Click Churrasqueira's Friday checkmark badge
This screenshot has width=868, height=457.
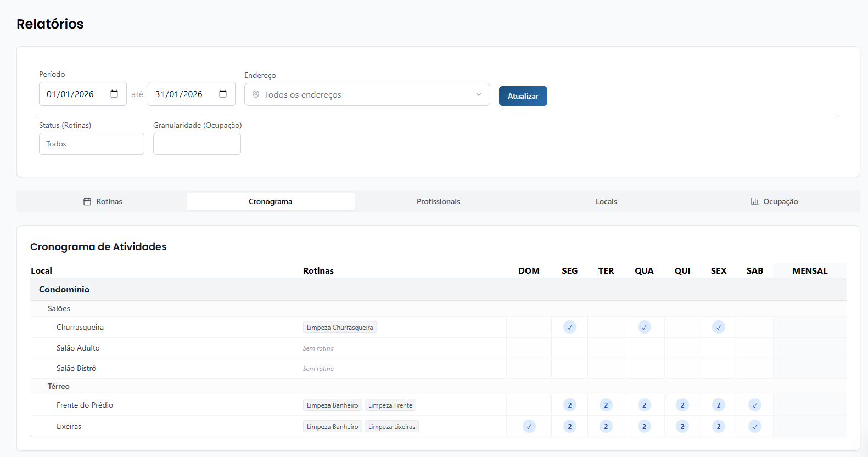coord(718,328)
